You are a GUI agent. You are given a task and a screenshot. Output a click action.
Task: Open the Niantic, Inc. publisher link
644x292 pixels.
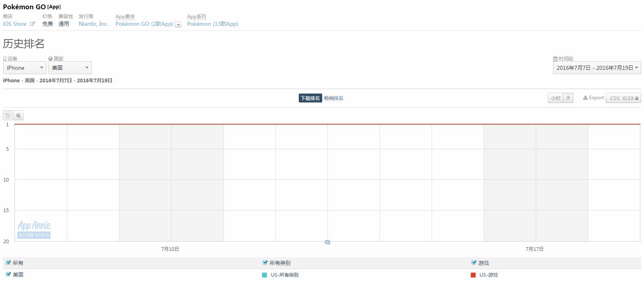[93, 24]
